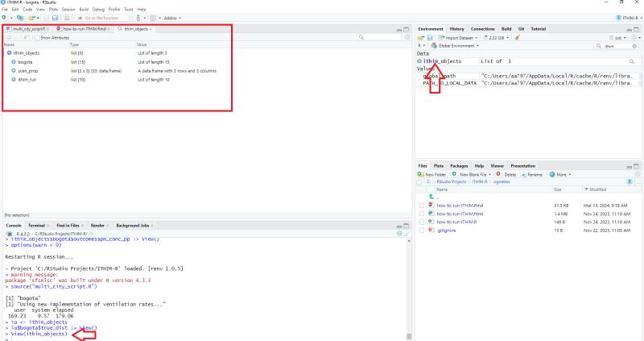Click the Go to file/function search box
This screenshot has height=341, width=644.
[102, 18]
